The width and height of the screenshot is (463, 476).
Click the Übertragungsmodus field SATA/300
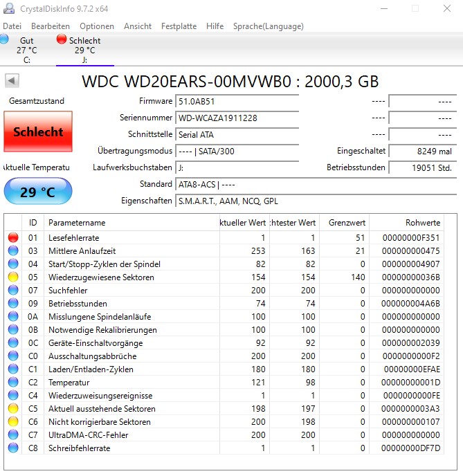237,151
